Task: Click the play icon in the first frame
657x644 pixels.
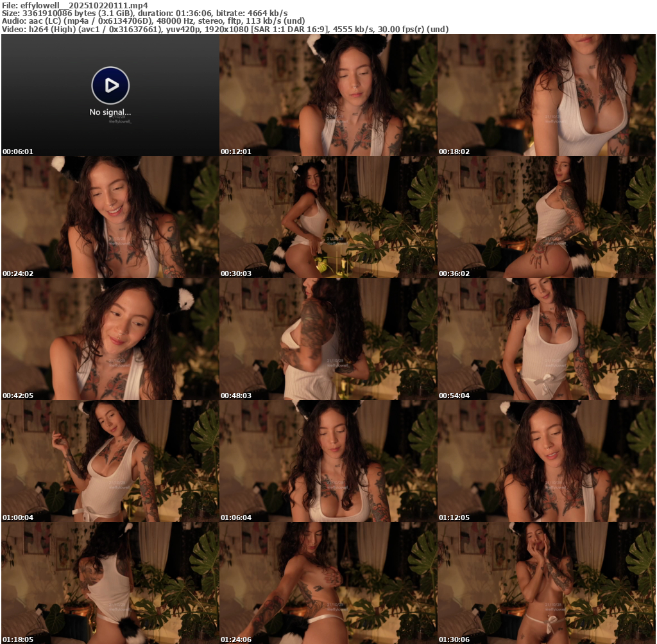Action: (110, 85)
